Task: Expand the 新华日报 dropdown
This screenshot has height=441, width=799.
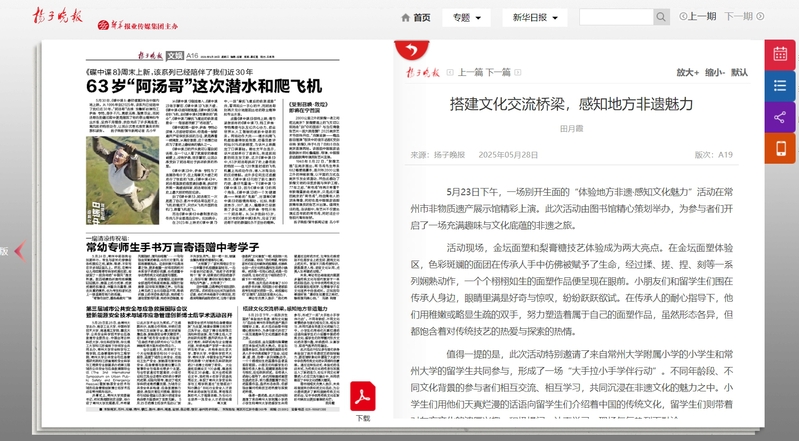Action: coord(535,17)
